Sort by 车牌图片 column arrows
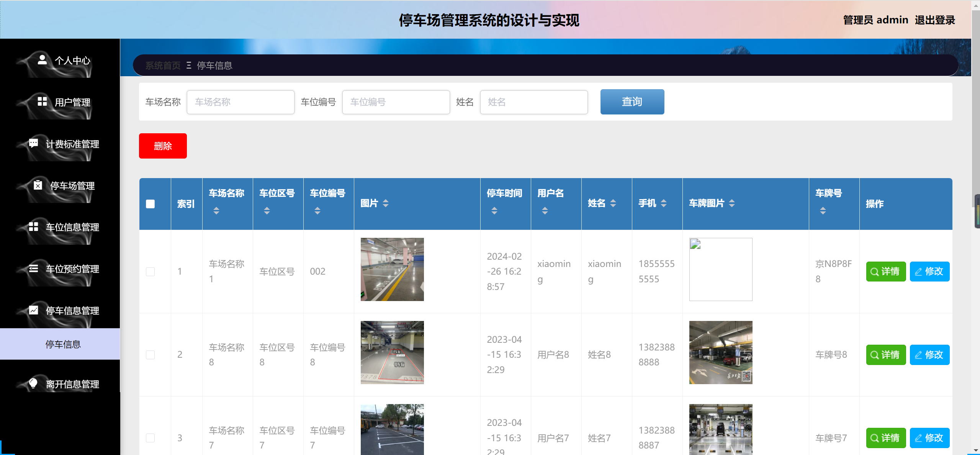 tap(732, 203)
